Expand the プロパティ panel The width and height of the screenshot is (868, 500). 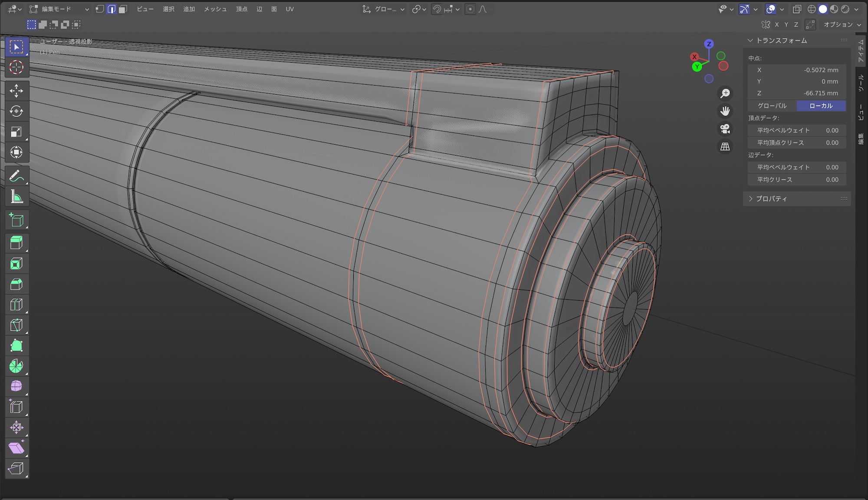[x=771, y=199]
